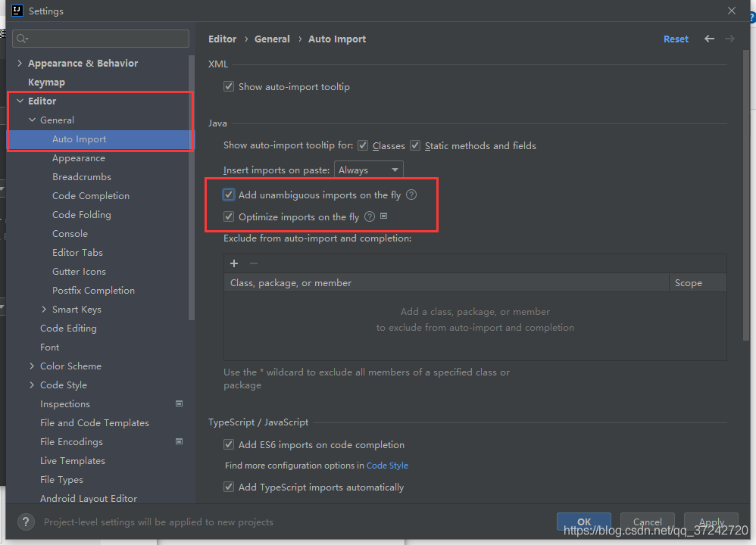This screenshot has width=756, height=545.
Task: Click project-level icon next to Optimize imports
Action: point(384,216)
